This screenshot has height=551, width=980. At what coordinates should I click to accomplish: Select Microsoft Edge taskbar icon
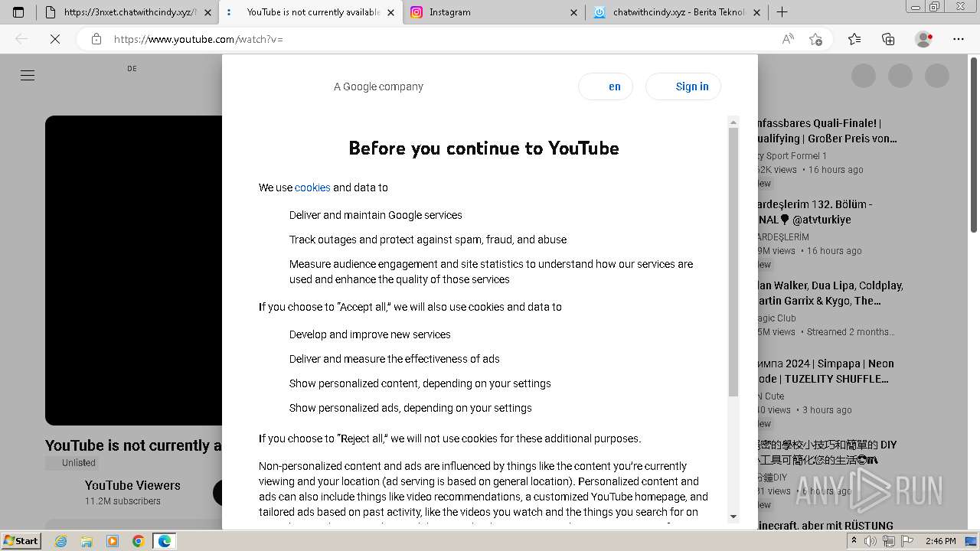pos(165,541)
